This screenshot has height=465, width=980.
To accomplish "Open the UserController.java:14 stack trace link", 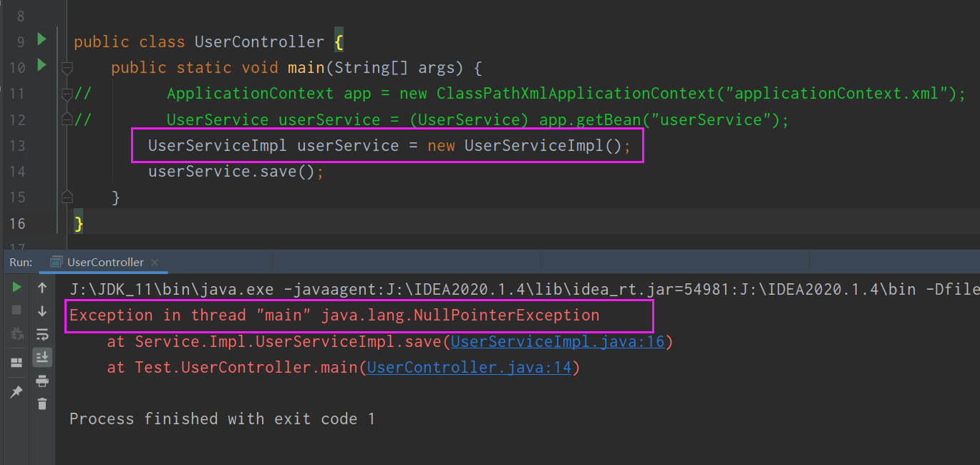I will (x=469, y=368).
